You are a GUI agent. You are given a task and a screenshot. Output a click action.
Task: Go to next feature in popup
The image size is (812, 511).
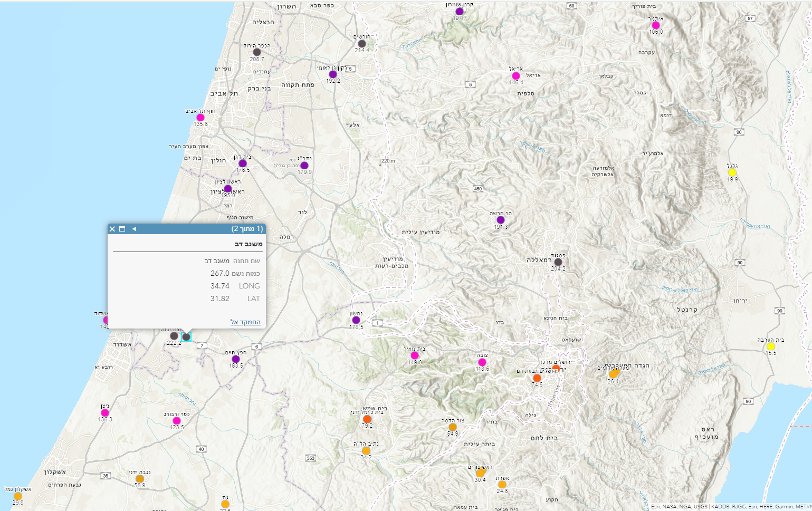click(x=134, y=229)
